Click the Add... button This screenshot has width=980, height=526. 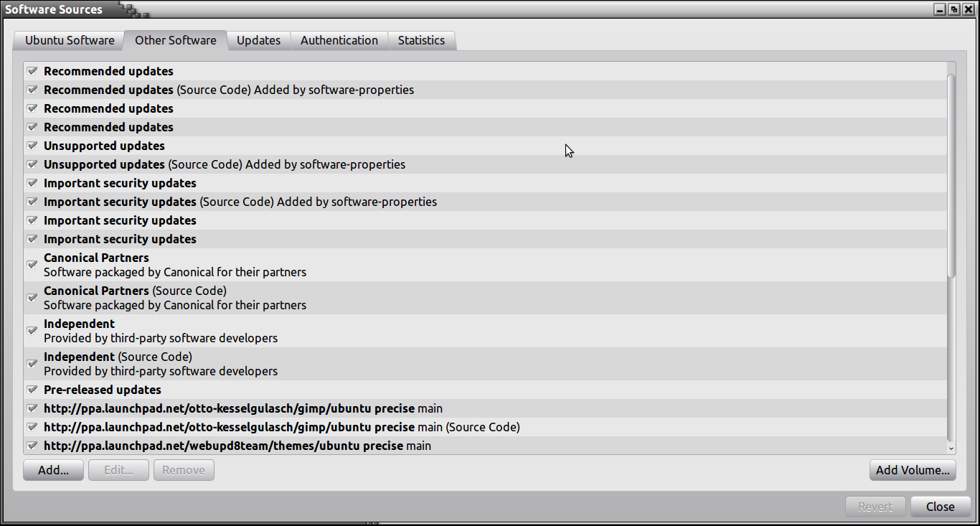point(53,470)
